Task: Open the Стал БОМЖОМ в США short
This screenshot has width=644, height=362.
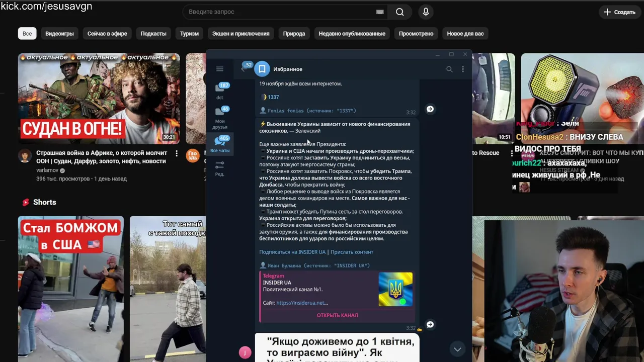Action: (x=71, y=289)
